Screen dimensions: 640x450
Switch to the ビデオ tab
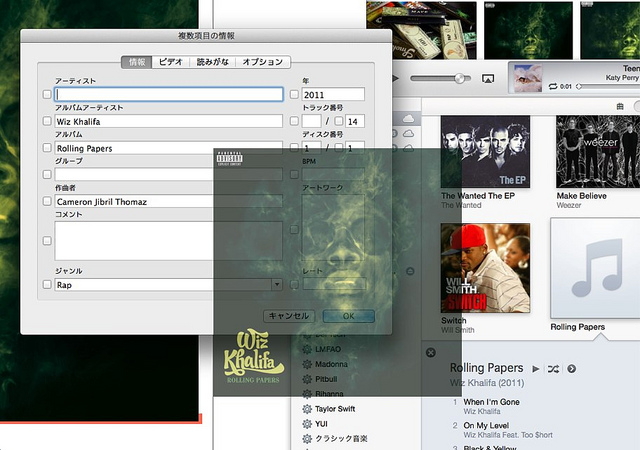pyautogui.click(x=171, y=62)
